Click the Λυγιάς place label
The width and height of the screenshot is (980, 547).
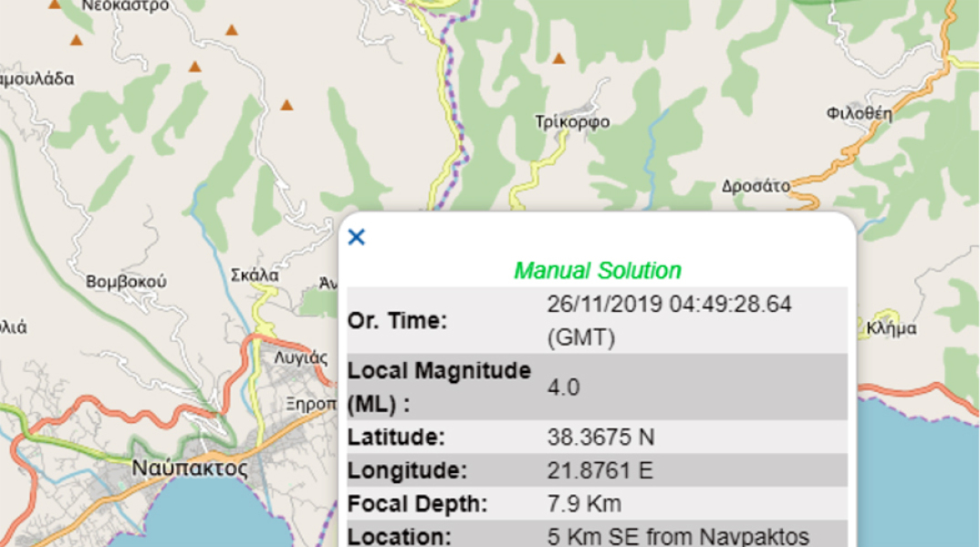[x=301, y=357]
